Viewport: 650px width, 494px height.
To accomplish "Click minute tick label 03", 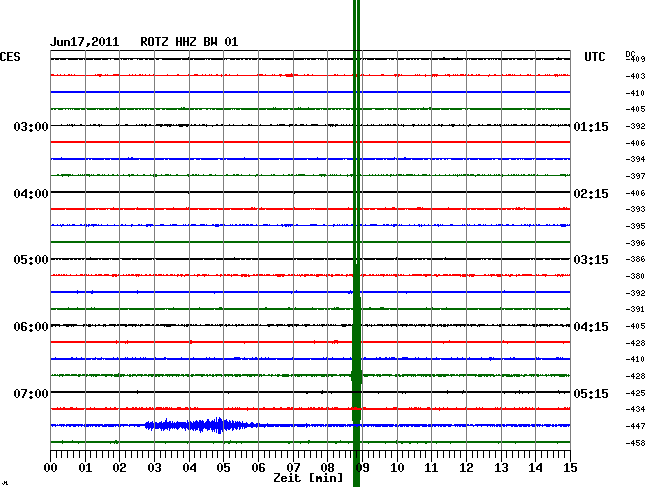I will (154, 468).
